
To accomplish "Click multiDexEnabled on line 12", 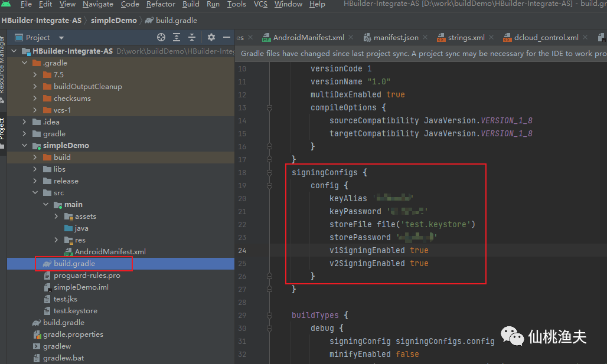I will [x=345, y=94].
